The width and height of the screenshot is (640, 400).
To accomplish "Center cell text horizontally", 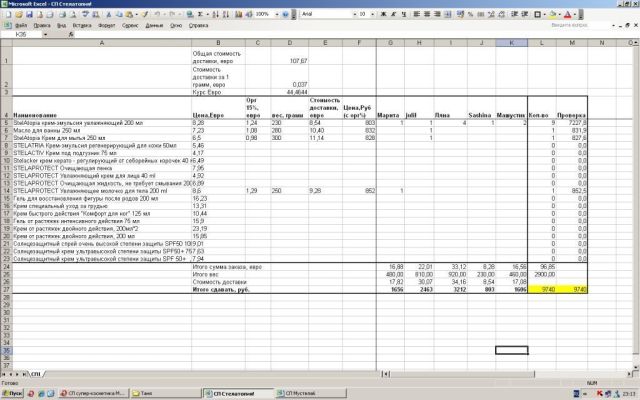I will [x=427, y=14].
